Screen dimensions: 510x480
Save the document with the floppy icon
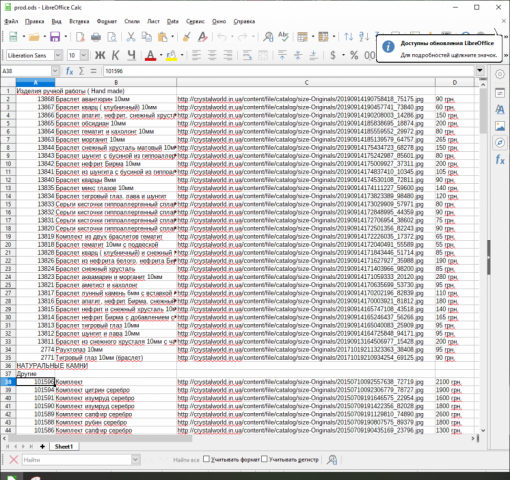(55, 37)
